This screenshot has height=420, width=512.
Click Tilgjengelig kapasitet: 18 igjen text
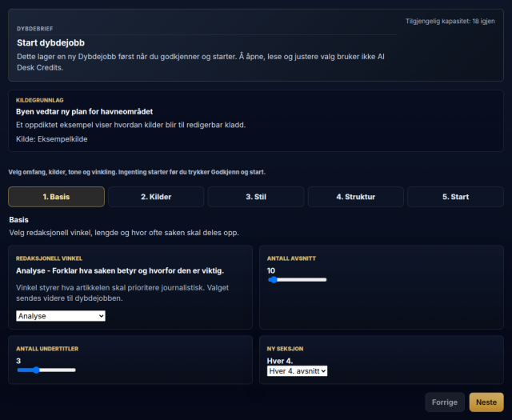pyautogui.click(x=450, y=22)
